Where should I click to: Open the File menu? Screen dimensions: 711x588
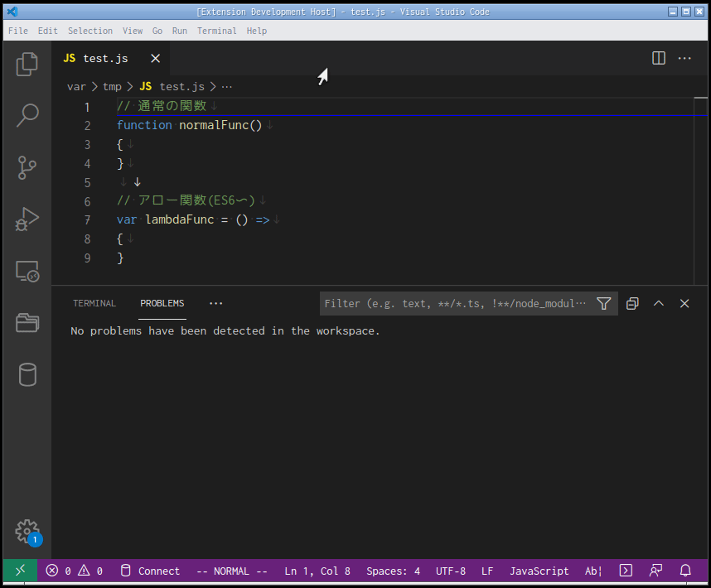18,31
